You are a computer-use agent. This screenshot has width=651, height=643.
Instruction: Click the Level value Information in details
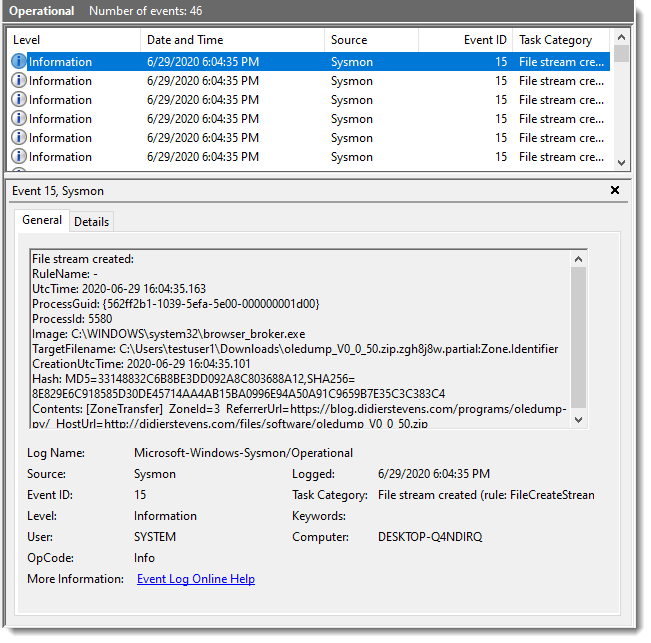pos(165,516)
